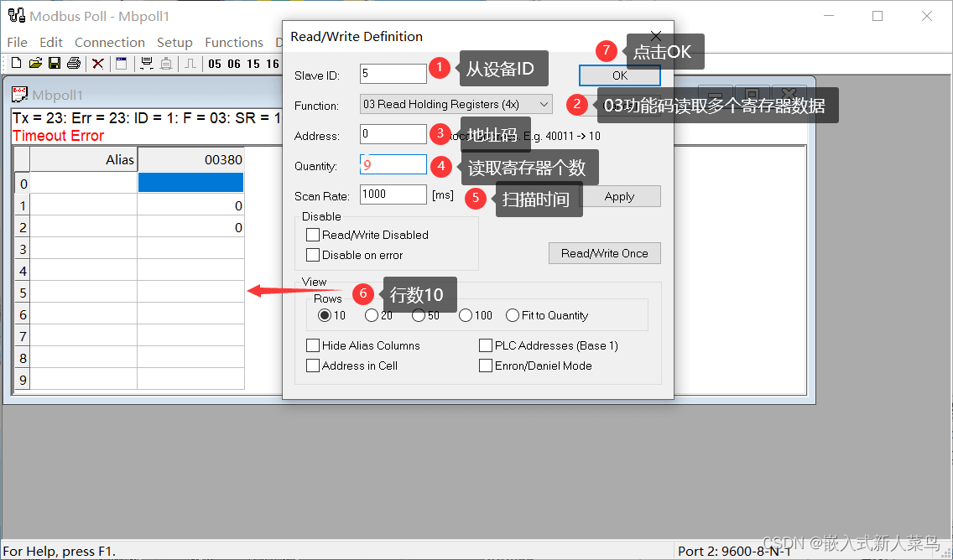
Task: Click the value cell in row 1
Action: tap(190, 205)
